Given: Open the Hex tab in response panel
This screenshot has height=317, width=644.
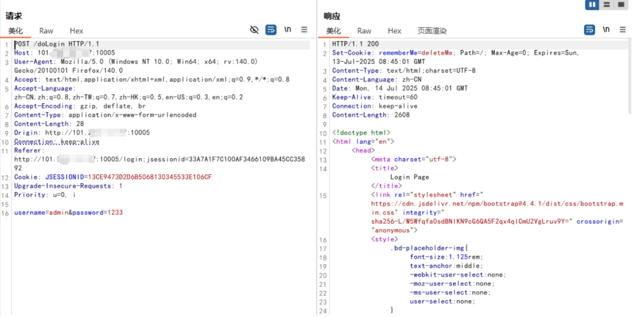Looking at the screenshot, I should (x=395, y=31).
